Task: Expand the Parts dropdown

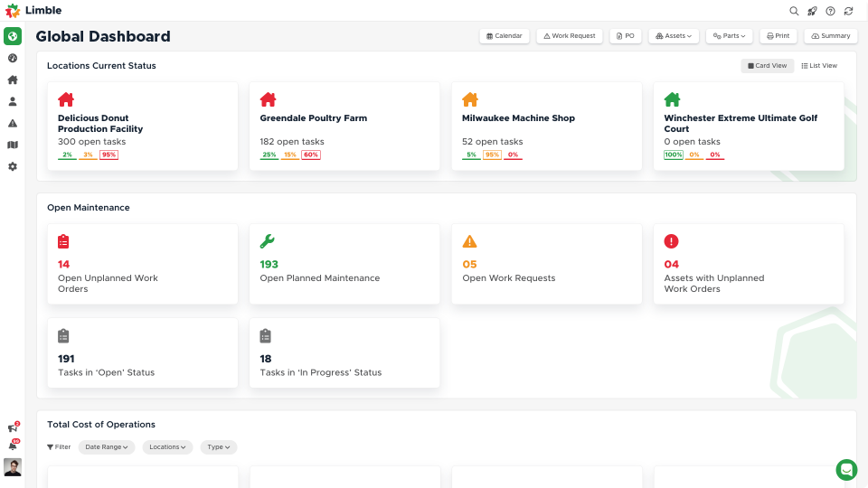Action: pos(731,36)
